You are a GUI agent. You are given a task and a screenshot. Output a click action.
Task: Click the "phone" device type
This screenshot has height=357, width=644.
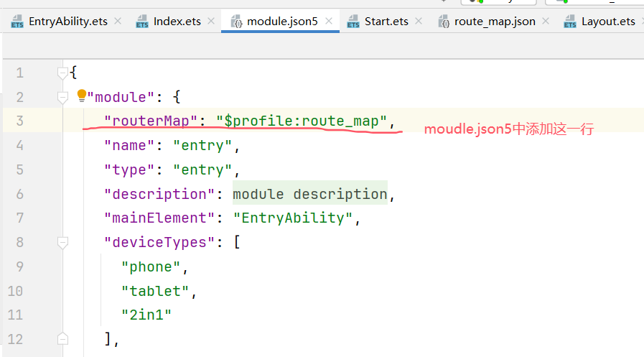pyautogui.click(x=151, y=267)
